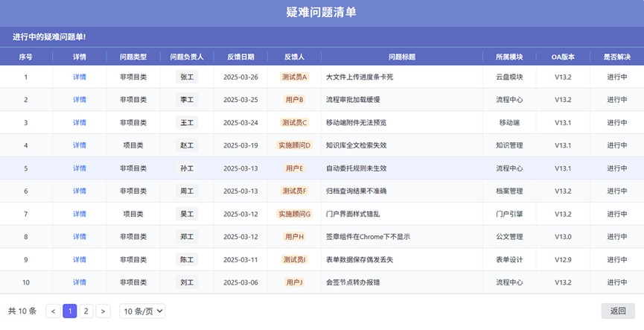Open the 10条/页 page size dropdown
The height and width of the screenshot is (330, 644).
pyautogui.click(x=142, y=311)
